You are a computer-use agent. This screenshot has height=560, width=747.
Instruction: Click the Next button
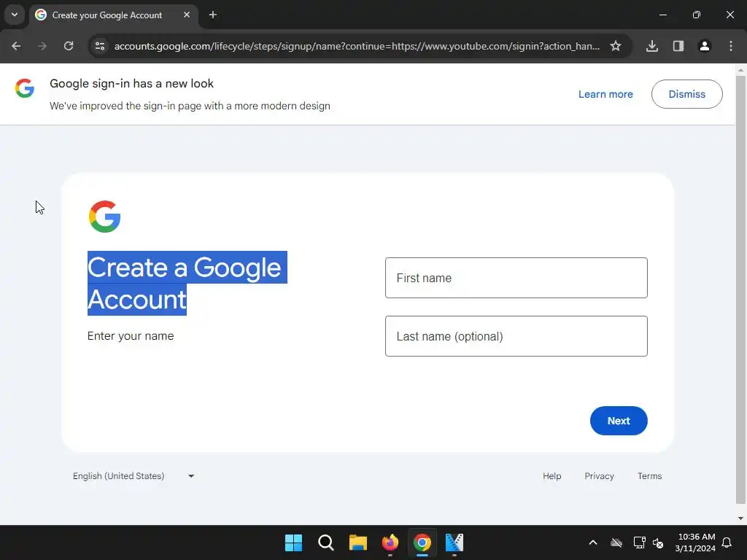[619, 421]
